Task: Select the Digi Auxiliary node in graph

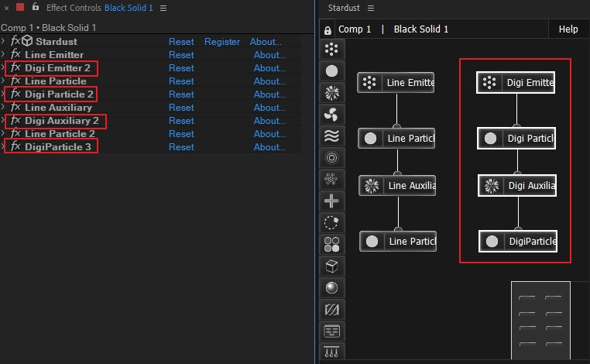Action: pyautogui.click(x=517, y=186)
